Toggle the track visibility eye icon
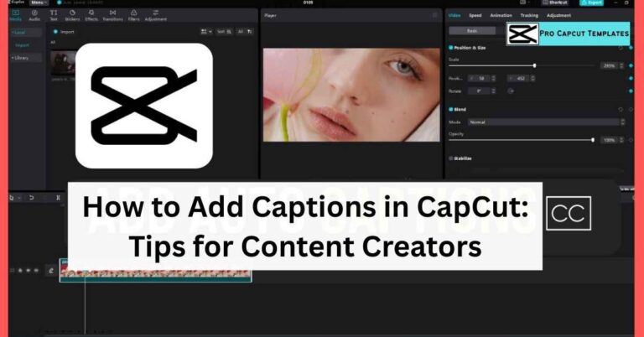Image resolution: width=644 pixels, height=337 pixels. pyautogui.click(x=28, y=271)
